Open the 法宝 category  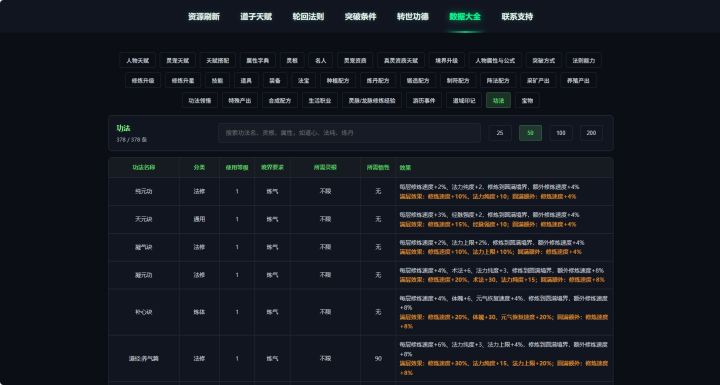tap(304, 80)
